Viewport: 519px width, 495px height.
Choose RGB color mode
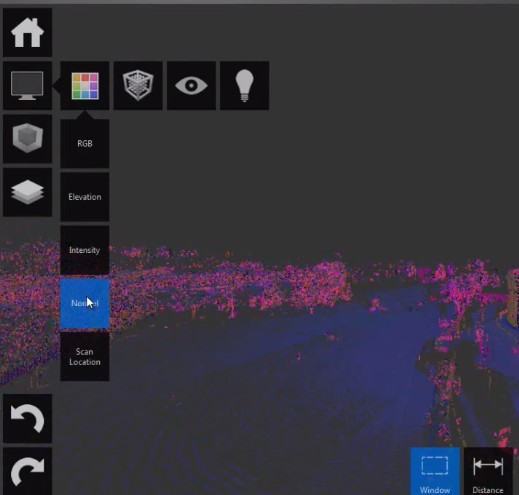[85, 144]
